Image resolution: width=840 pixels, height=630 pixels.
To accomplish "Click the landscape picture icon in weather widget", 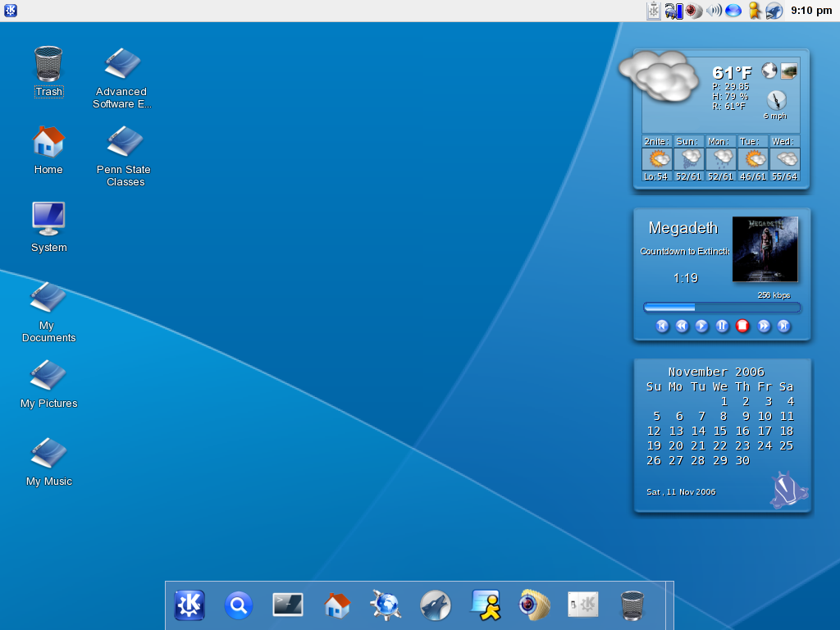I will [x=788, y=71].
